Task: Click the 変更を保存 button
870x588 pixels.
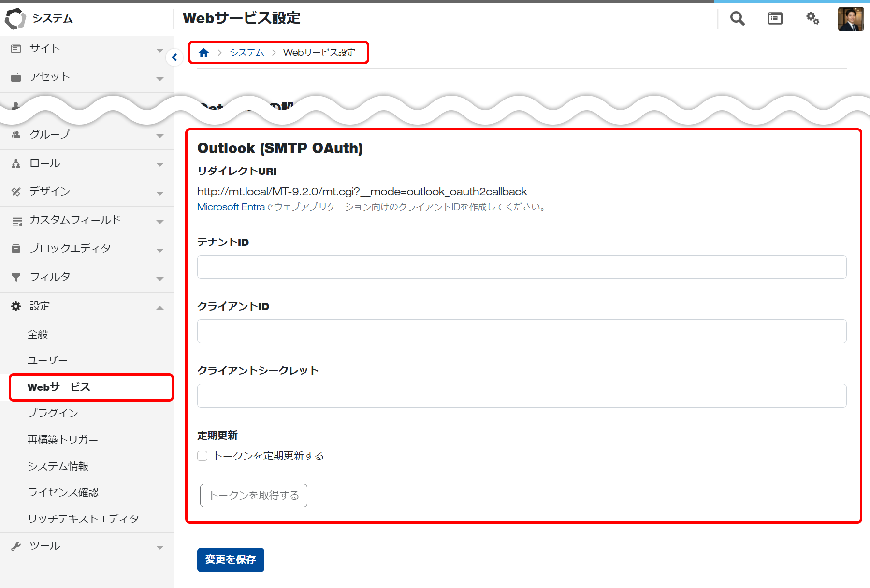Action: point(231,560)
